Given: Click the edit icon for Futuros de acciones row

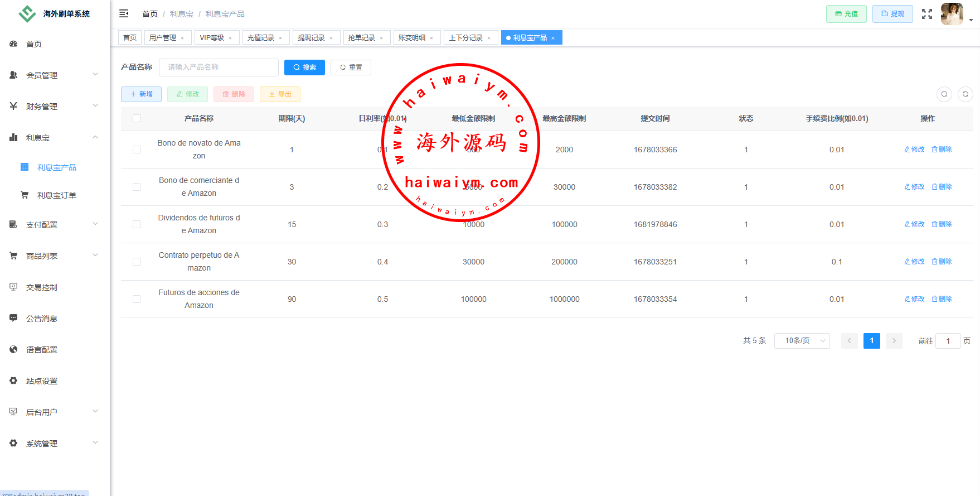Looking at the screenshot, I should click(x=914, y=299).
